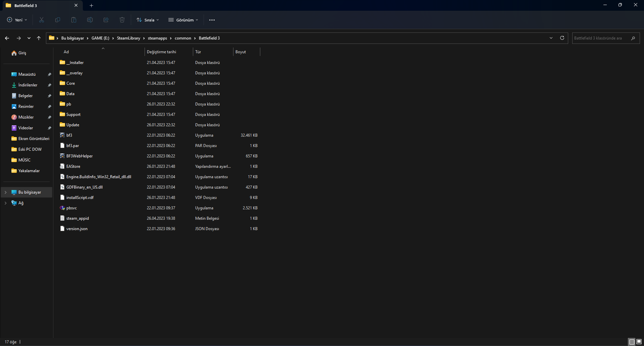644x346 pixels.
Task: Select steam_appid text file icon
Action: (x=62, y=218)
